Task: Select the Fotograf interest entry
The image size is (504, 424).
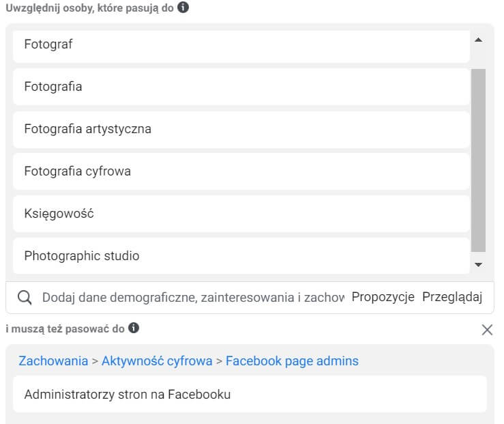Action: [241, 46]
